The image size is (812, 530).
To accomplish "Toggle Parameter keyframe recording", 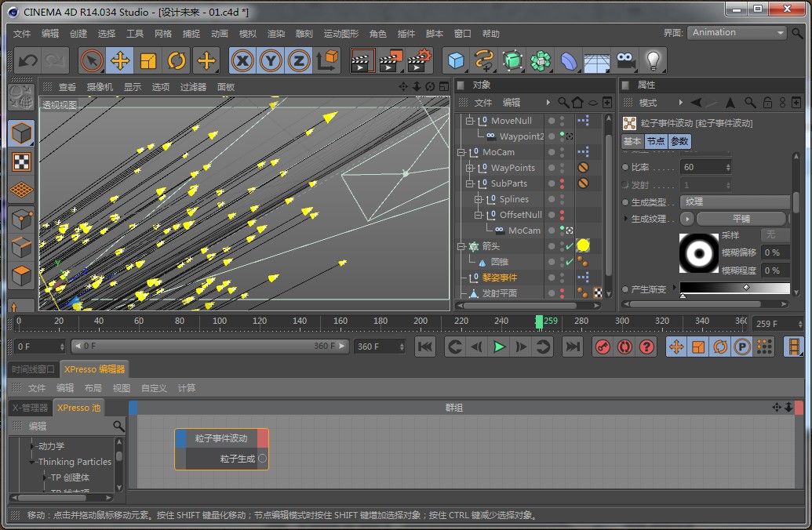I will tap(742, 347).
